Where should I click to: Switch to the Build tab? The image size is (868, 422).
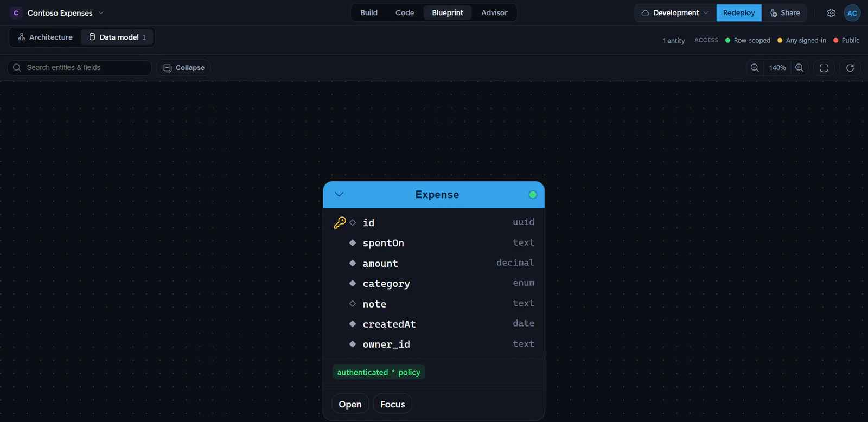[x=369, y=13]
